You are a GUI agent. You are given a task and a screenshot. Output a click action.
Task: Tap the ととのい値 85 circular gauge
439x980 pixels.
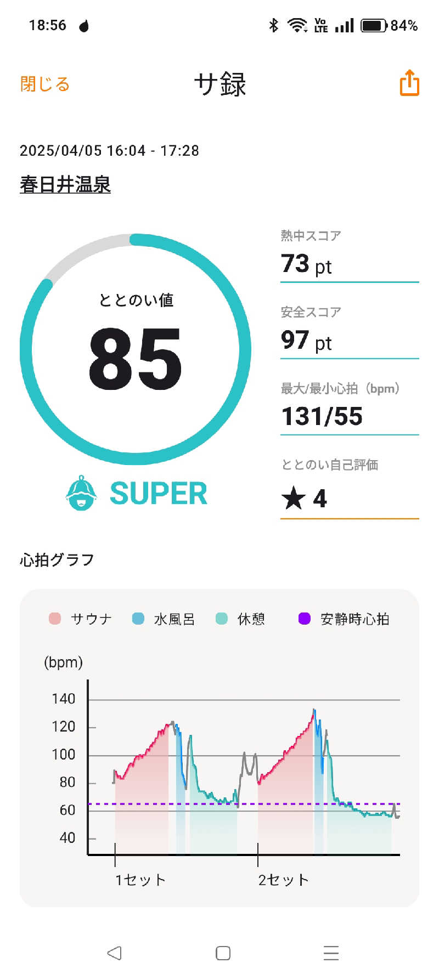136,349
